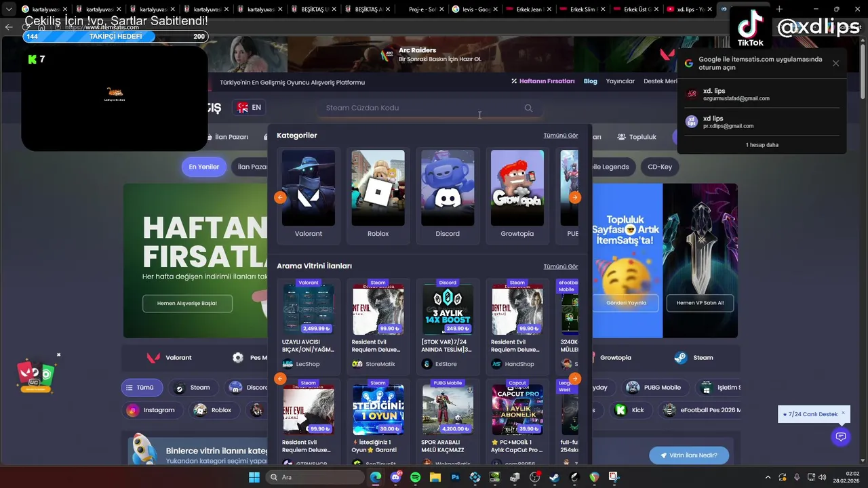Click the Gönderi Yayınla button
Viewport: 868px width, 488px height.
(626, 303)
